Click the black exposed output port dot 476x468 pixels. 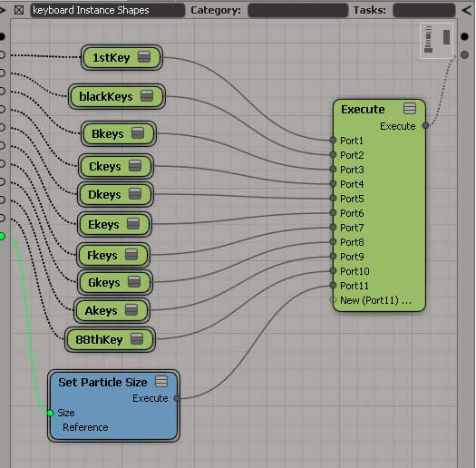[x=464, y=36]
